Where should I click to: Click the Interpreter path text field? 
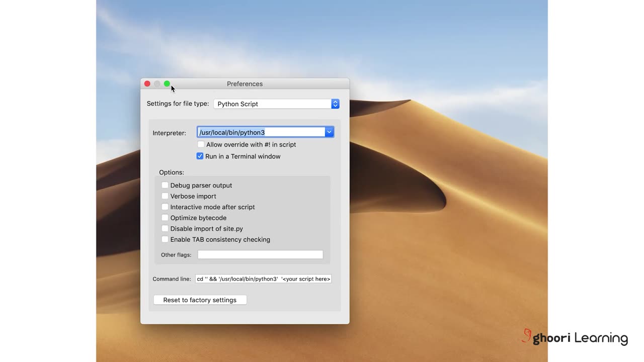coord(261,132)
